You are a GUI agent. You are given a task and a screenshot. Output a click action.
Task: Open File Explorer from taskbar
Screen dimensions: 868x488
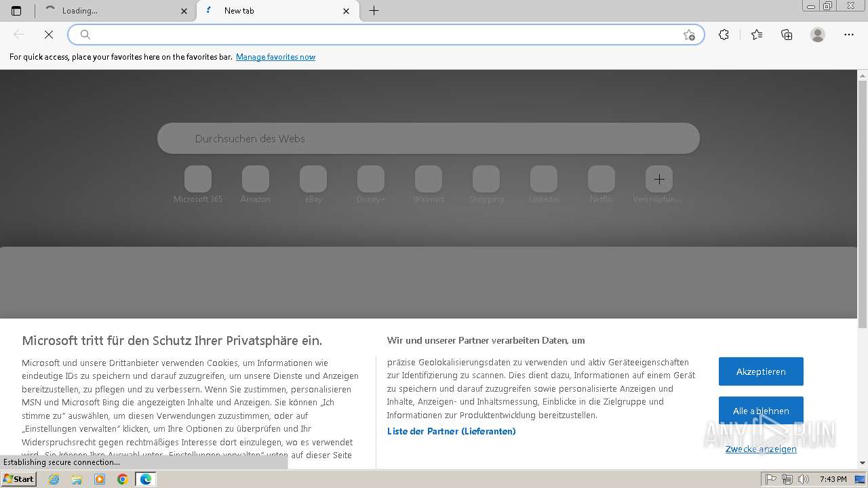[x=77, y=479]
